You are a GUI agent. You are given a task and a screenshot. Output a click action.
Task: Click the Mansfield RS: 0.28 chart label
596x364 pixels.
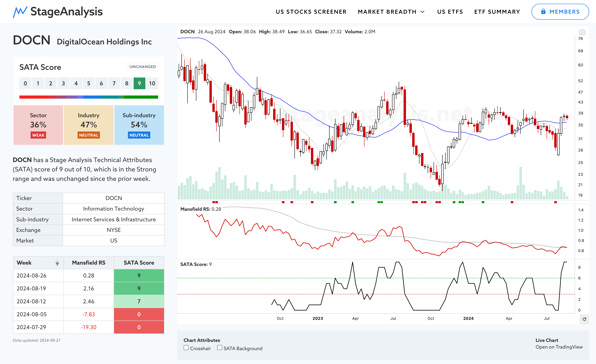(x=200, y=209)
